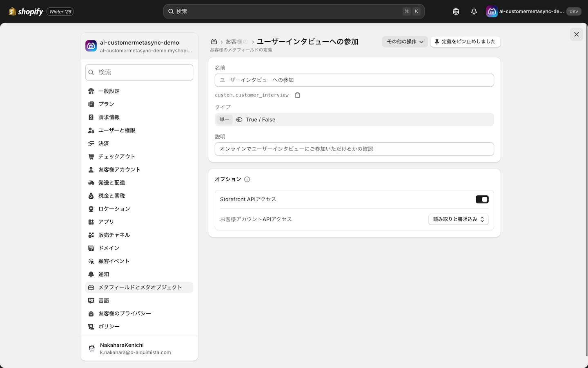588x368 pixels.
Task: Click the store avatar icon in top bar
Action: [492, 11]
